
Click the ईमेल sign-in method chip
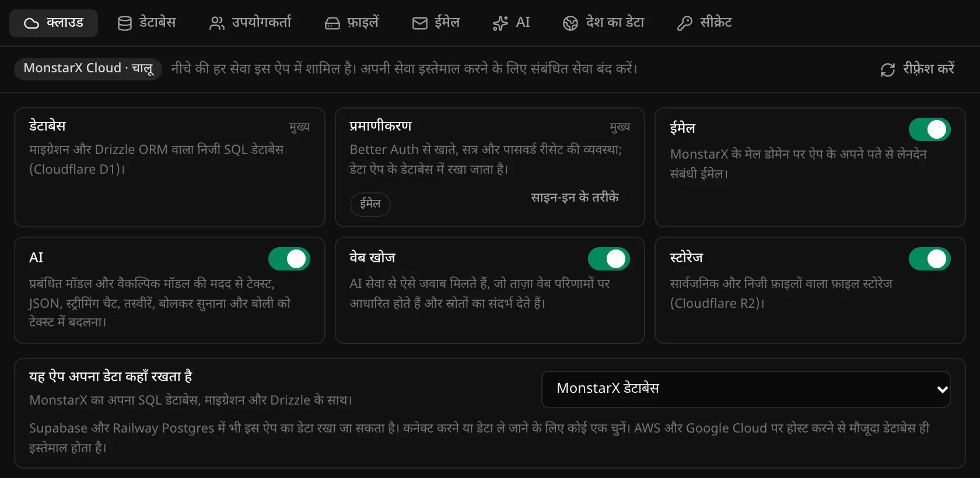tap(370, 204)
